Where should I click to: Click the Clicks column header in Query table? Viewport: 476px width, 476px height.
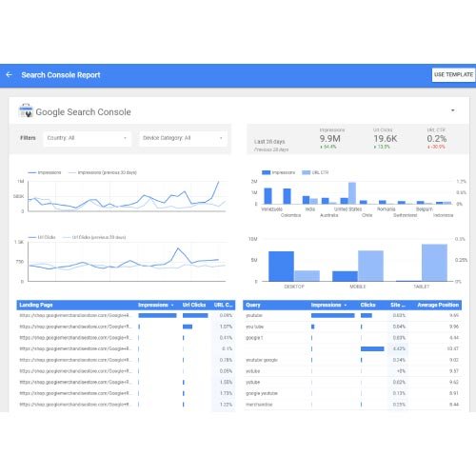coord(367,305)
